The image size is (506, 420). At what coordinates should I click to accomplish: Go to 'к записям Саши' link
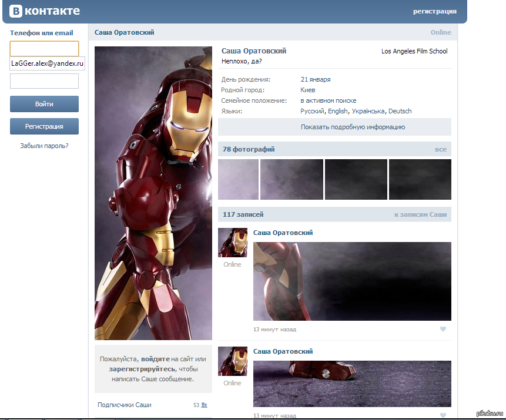(420, 214)
